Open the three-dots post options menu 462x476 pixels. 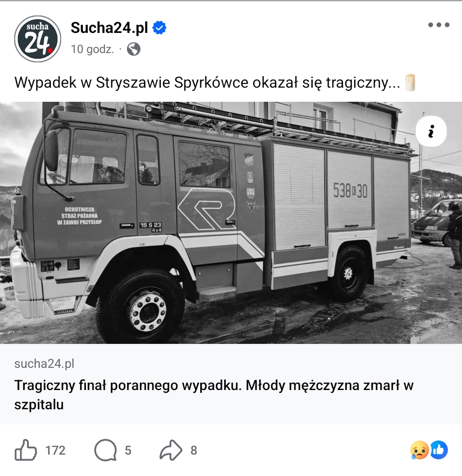(438, 25)
